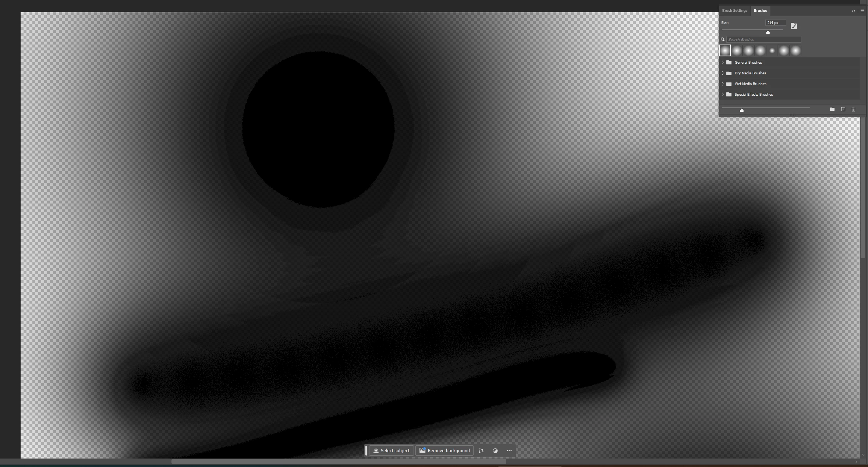This screenshot has width=868, height=467.
Task: Expand the Wet Media Brushes folder
Action: [x=723, y=84]
